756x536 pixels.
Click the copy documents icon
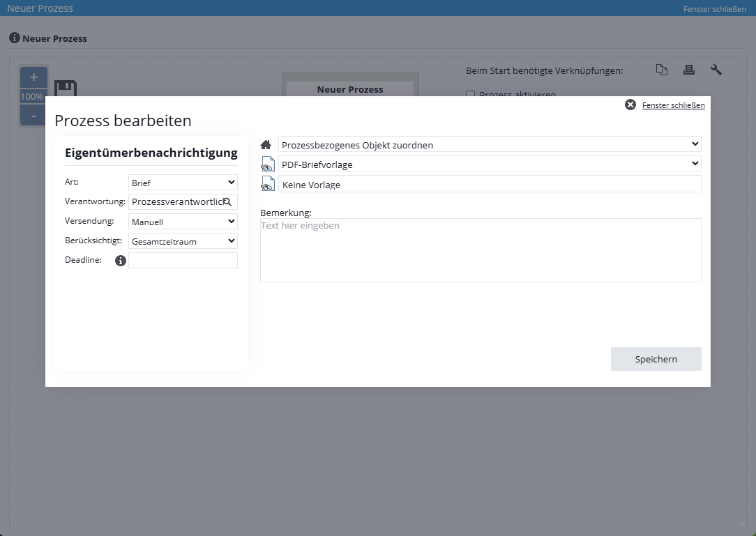coord(662,70)
